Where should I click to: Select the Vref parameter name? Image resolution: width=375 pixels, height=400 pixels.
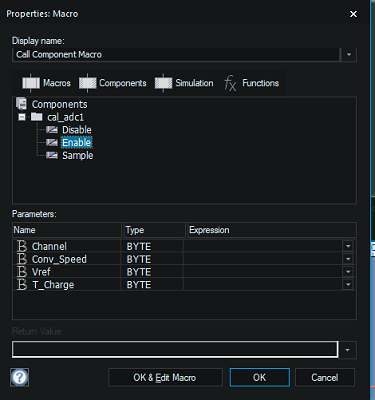point(41,272)
